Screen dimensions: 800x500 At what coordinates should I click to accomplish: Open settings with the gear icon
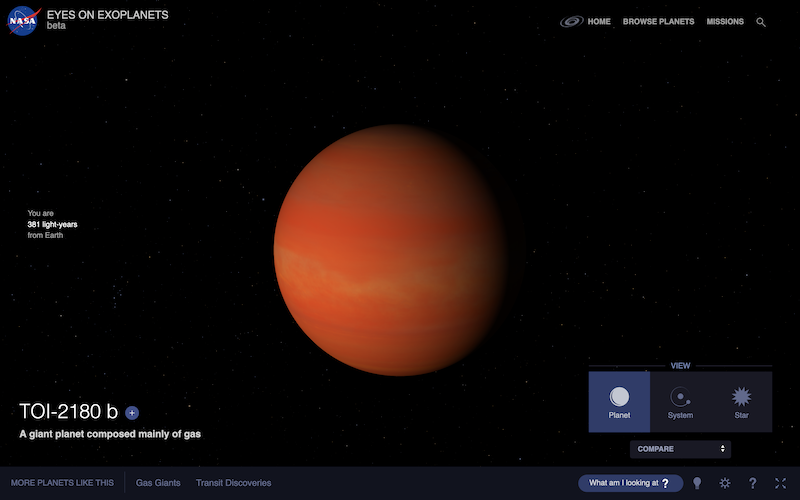point(725,483)
